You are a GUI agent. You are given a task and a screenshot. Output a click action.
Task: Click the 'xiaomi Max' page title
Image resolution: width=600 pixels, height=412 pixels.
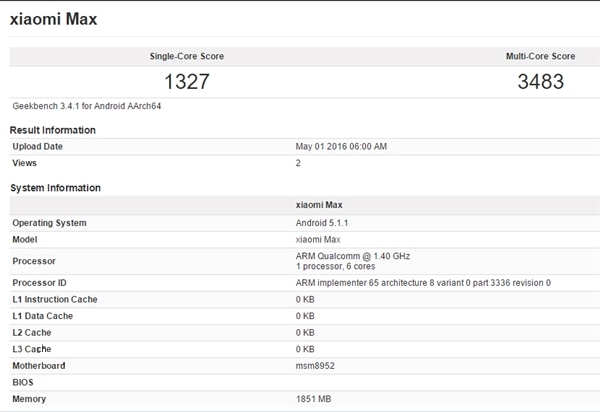pos(53,19)
